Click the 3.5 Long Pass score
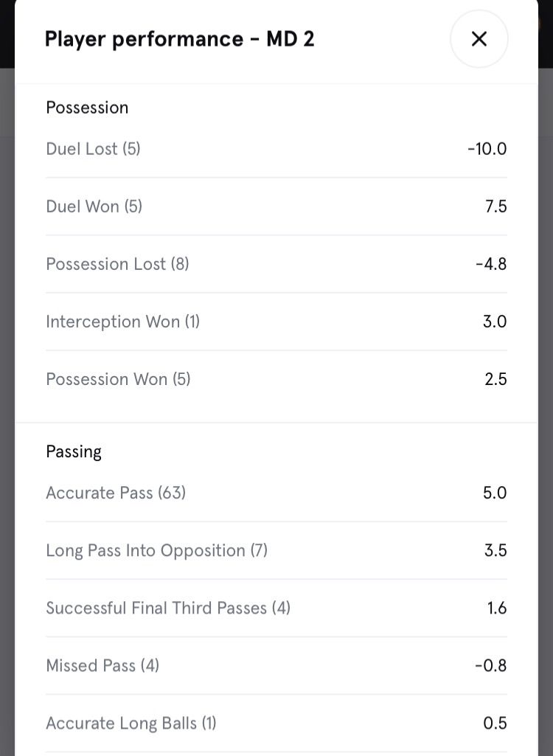553x756 pixels. (x=495, y=550)
